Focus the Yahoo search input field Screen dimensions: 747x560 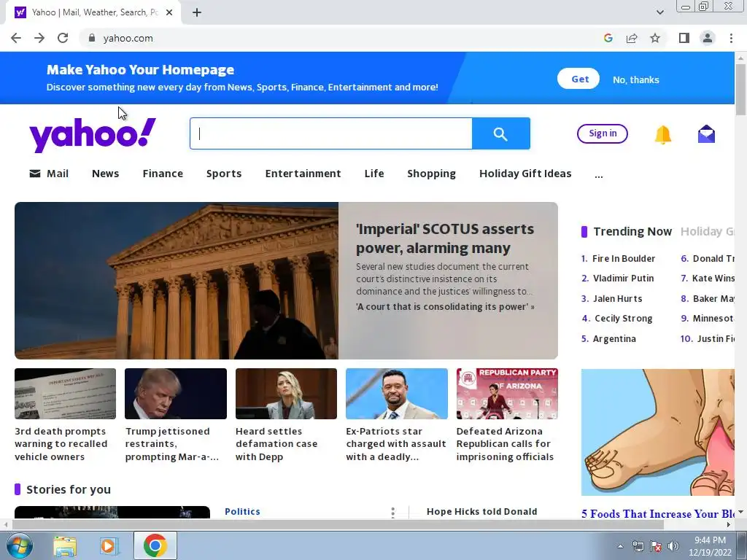pyautogui.click(x=331, y=133)
